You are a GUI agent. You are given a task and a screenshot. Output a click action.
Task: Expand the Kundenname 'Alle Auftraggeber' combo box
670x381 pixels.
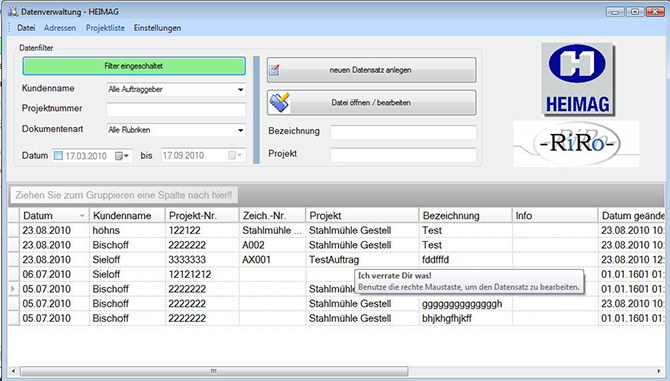[x=241, y=89]
